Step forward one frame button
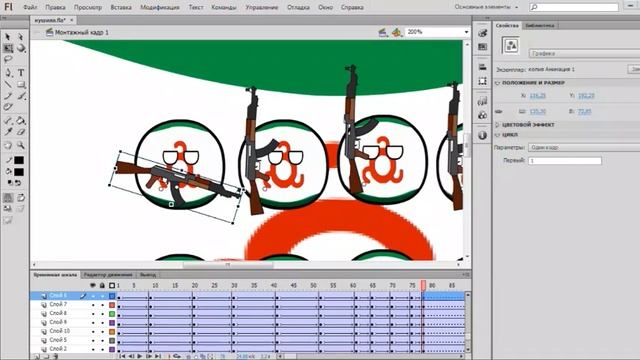The image size is (640, 360). [149, 356]
